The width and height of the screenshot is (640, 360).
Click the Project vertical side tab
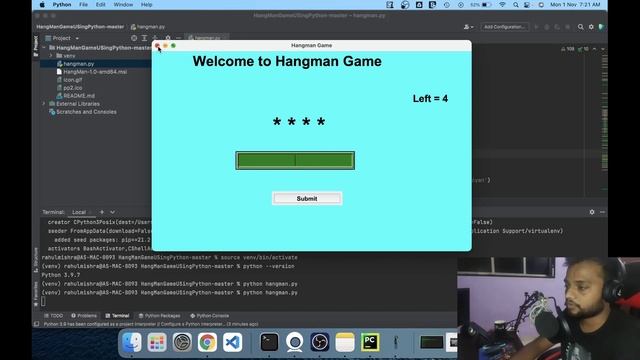pyautogui.click(x=36, y=46)
